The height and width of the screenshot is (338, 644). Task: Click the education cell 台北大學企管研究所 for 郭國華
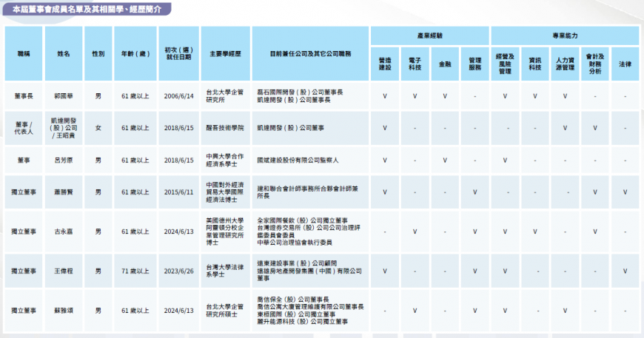pyautogui.click(x=225, y=96)
